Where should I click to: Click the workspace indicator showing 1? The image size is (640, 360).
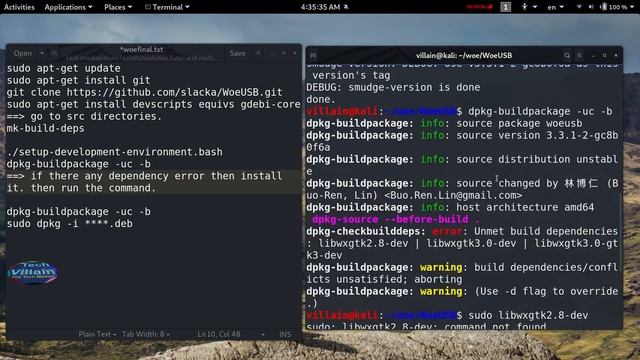[506, 7]
